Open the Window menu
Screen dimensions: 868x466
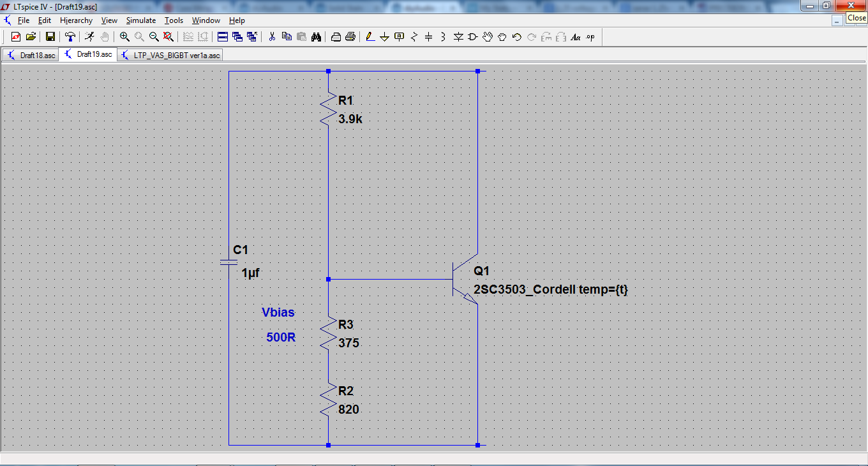(x=206, y=20)
